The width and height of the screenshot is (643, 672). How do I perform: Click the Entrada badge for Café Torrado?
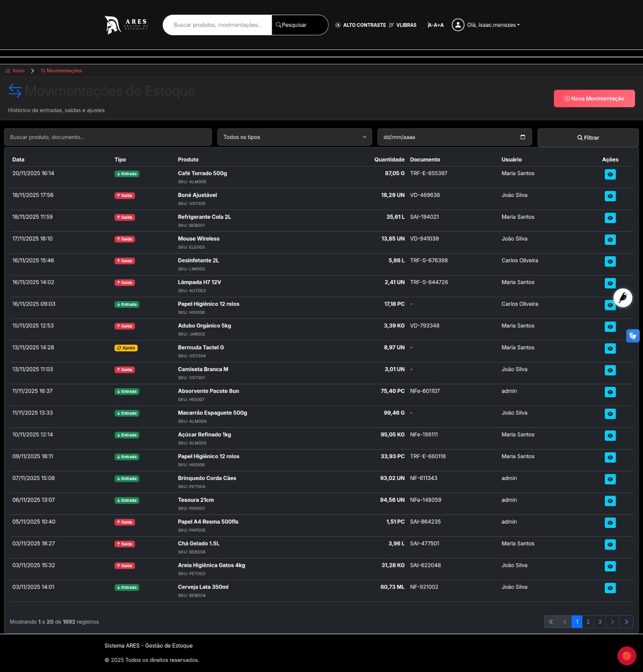(127, 174)
